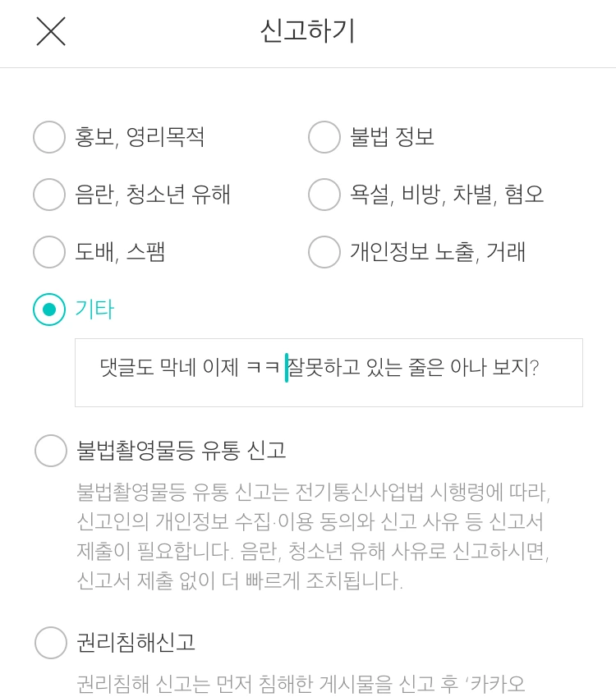The image size is (616, 697).
Task: Click empty space below text in reason box
Action: pyautogui.click(x=329, y=394)
